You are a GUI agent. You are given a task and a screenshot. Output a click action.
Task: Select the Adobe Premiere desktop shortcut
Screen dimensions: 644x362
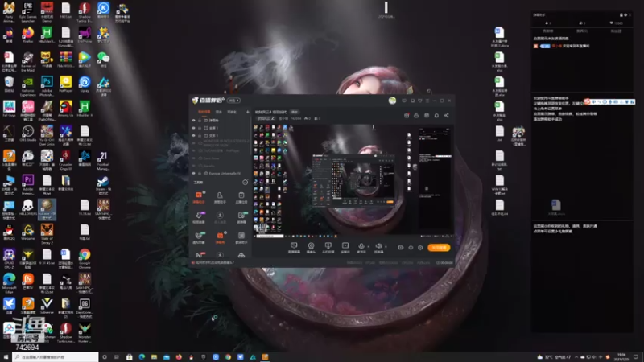click(28, 184)
